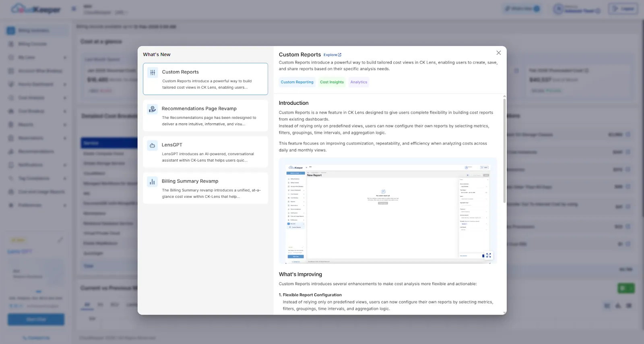The width and height of the screenshot is (644, 344).
Task: Click the "Introduction" heading
Action: point(293,103)
